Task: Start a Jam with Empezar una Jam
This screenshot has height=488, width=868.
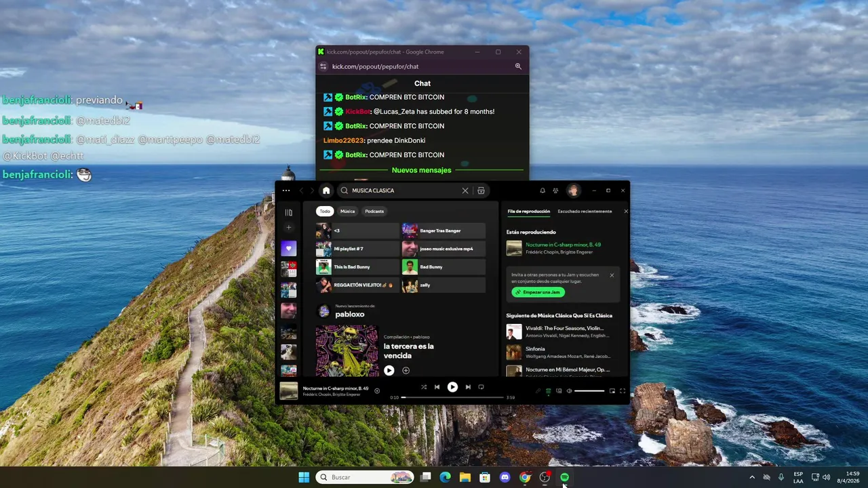Action: click(538, 292)
